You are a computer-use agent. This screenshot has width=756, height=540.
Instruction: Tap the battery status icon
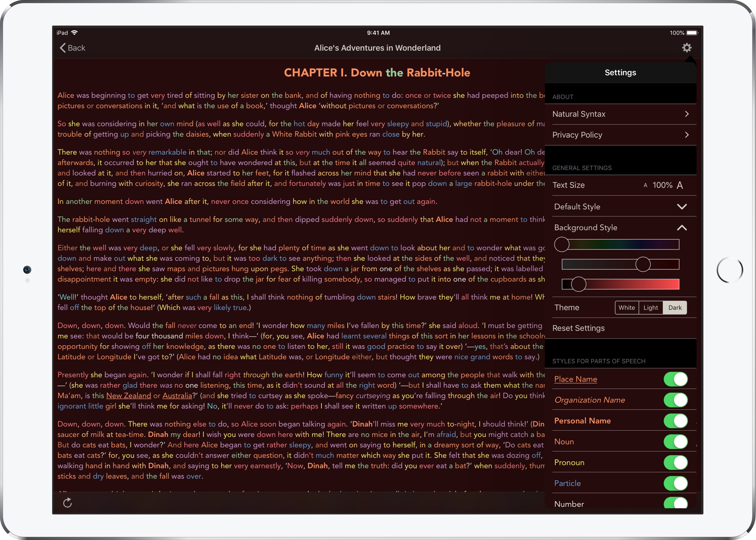pyautogui.click(x=692, y=33)
